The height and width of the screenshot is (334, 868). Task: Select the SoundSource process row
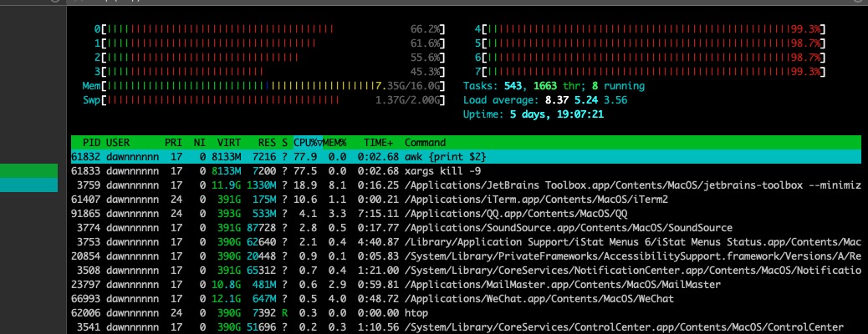466,228
